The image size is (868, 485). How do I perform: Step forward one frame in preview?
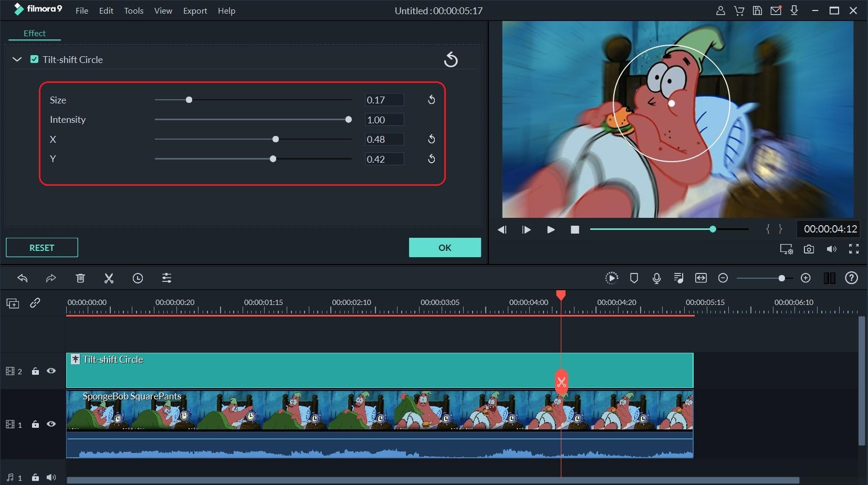[x=526, y=229]
